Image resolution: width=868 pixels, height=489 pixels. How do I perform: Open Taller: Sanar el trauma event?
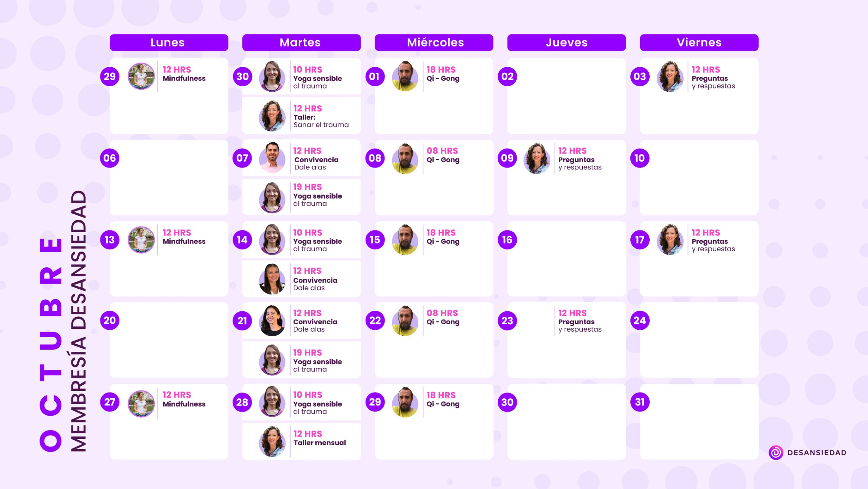pyautogui.click(x=301, y=116)
